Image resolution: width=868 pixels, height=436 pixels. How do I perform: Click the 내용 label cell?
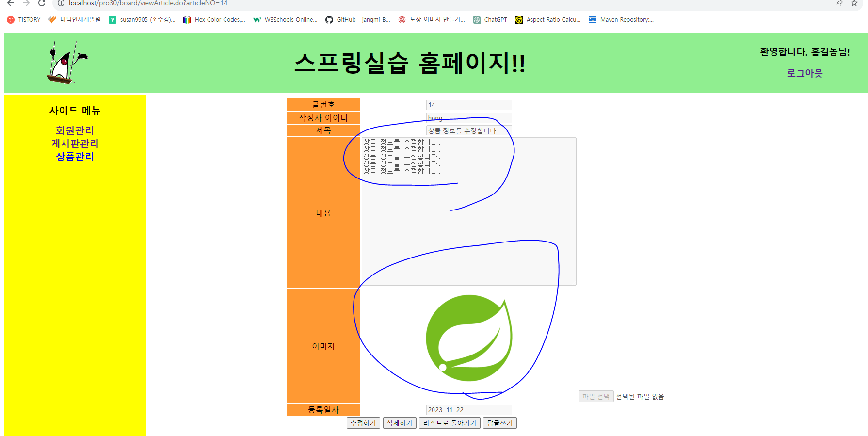pos(323,212)
